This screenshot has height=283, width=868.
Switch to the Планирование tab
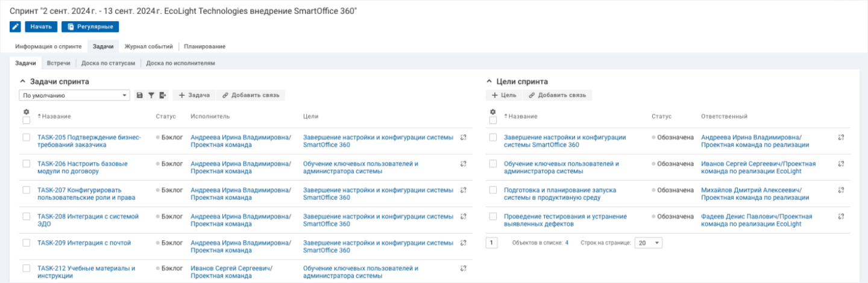[x=205, y=46]
